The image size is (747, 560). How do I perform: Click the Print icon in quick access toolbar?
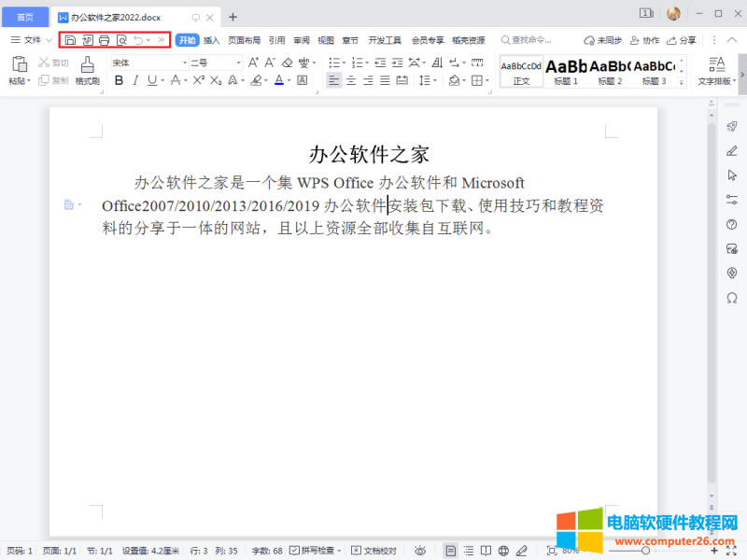pos(105,40)
